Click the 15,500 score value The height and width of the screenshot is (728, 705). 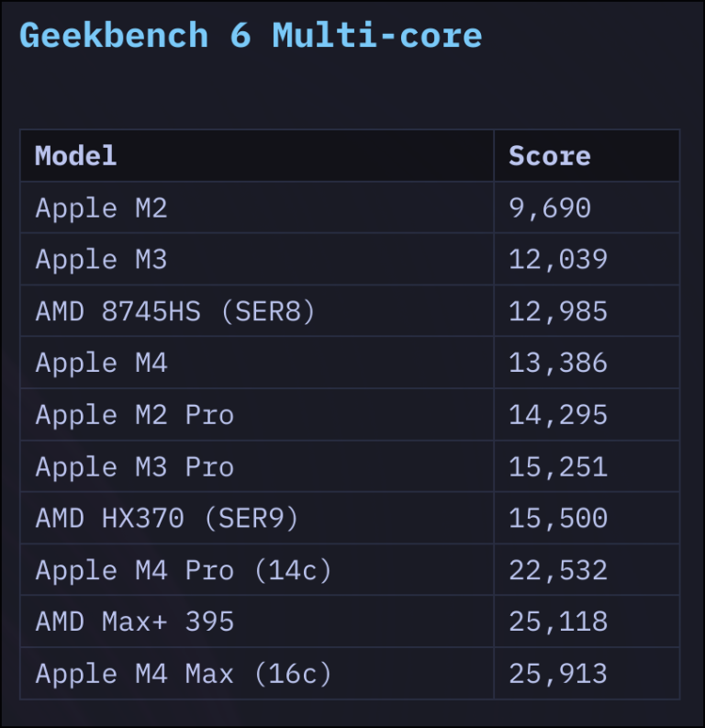(558, 519)
